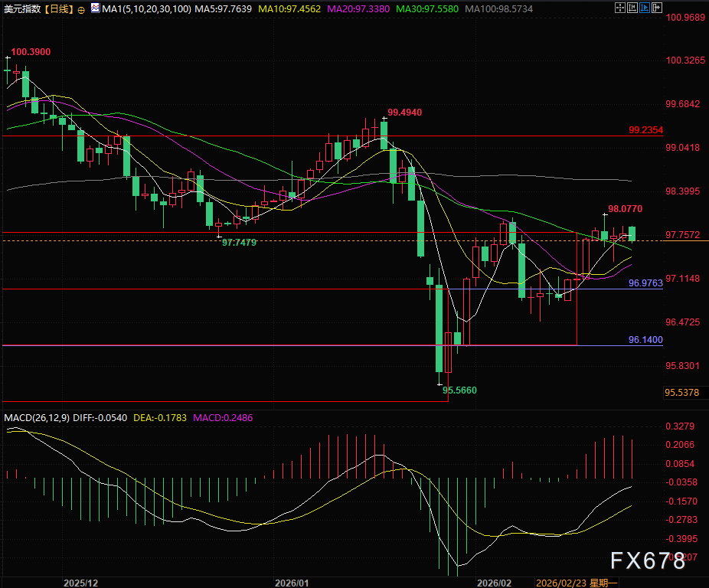Select the 97.7479 low price label
The width and height of the screenshot is (709, 588).
click(x=239, y=243)
